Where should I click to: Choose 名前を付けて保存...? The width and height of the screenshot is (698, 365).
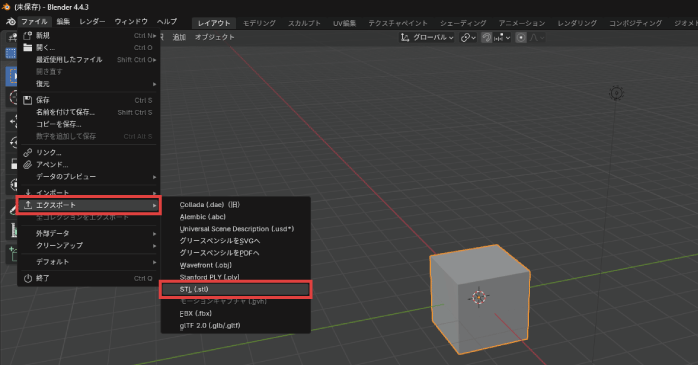89,112
